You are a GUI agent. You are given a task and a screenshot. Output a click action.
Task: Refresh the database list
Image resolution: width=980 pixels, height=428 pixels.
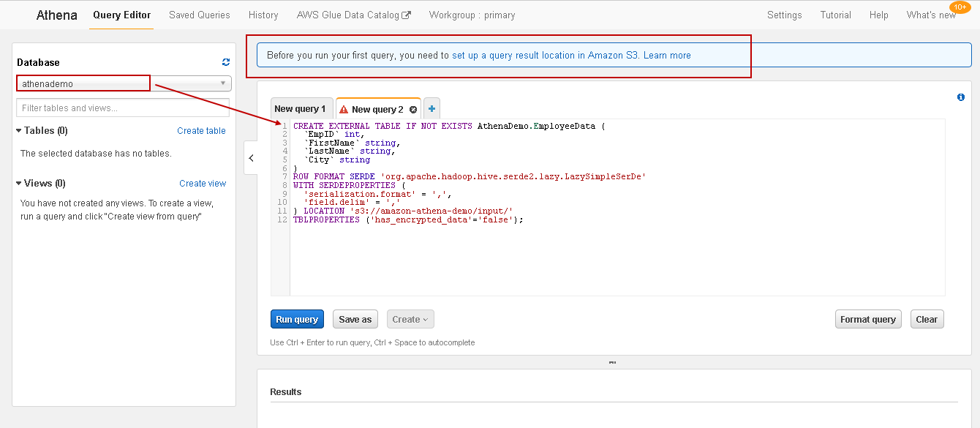[x=227, y=62]
